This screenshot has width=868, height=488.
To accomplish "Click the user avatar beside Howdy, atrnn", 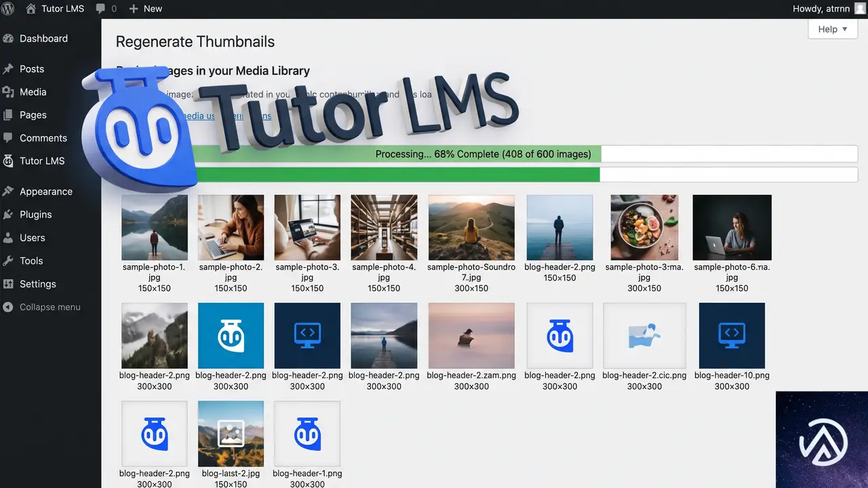I will point(859,9).
